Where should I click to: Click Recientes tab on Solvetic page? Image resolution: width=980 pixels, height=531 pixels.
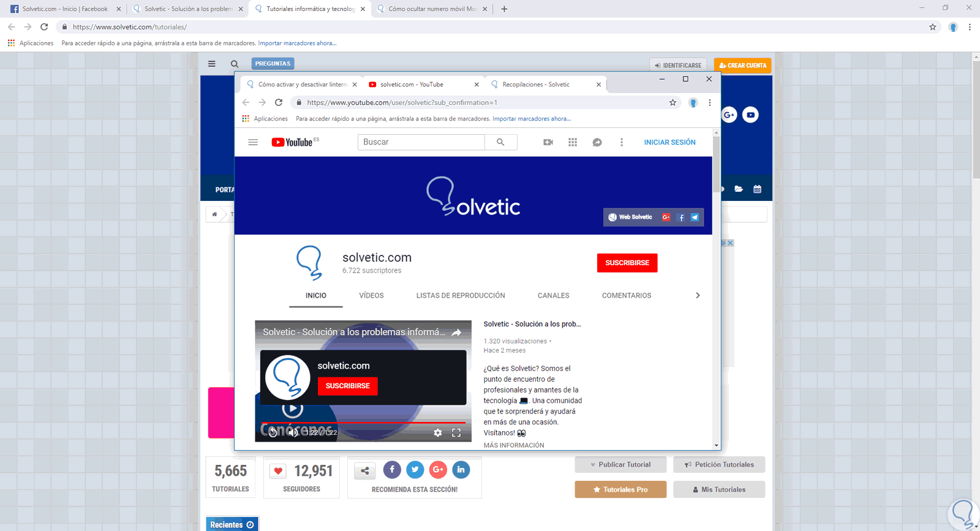[x=232, y=525]
